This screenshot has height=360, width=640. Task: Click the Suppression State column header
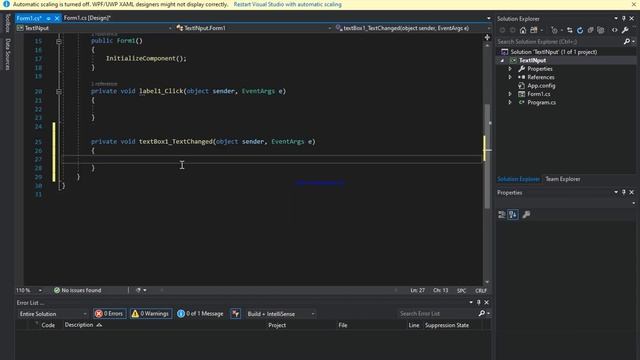(x=447, y=325)
